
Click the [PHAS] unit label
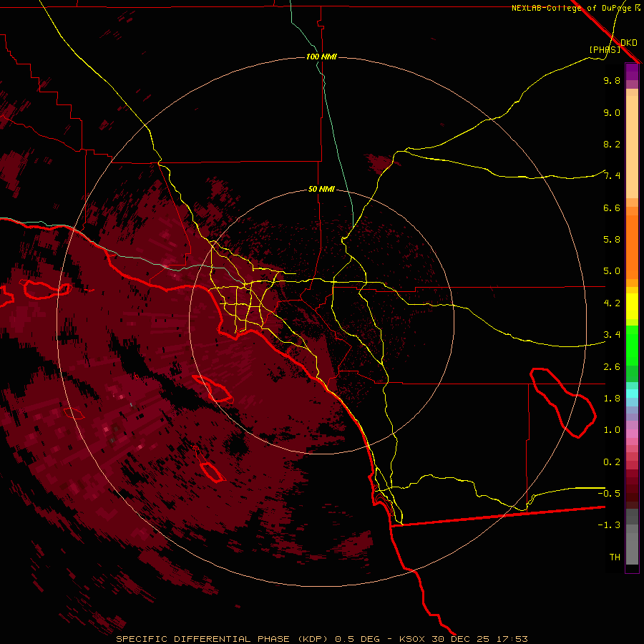pyautogui.click(x=605, y=49)
